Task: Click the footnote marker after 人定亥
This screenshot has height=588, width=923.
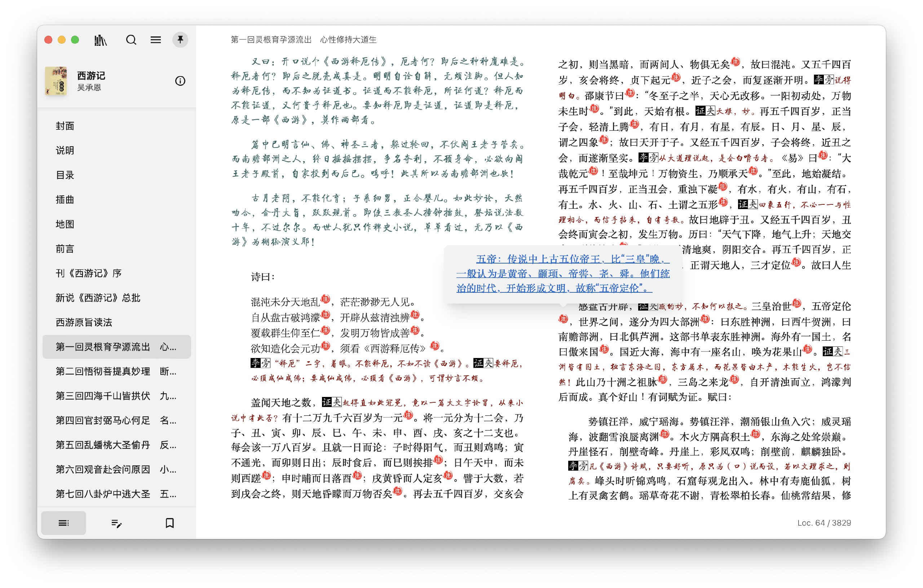Action: tap(448, 475)
